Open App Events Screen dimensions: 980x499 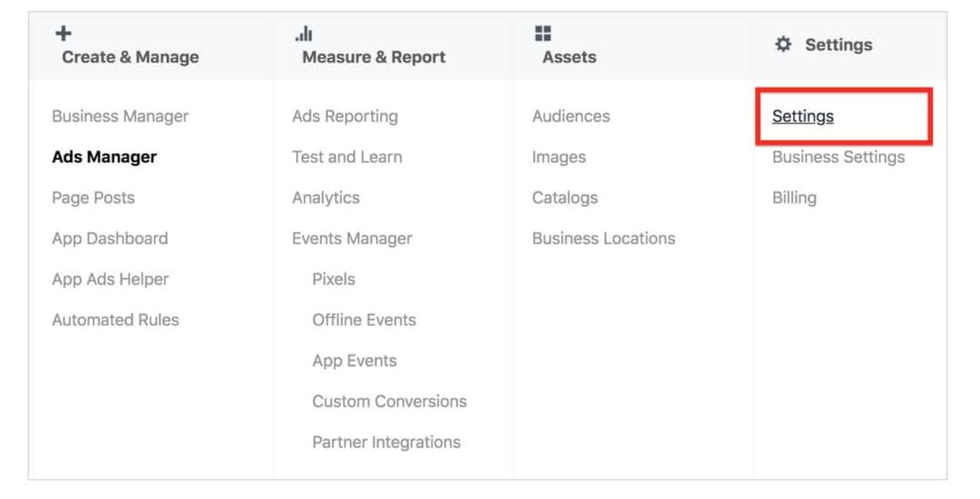354,361
